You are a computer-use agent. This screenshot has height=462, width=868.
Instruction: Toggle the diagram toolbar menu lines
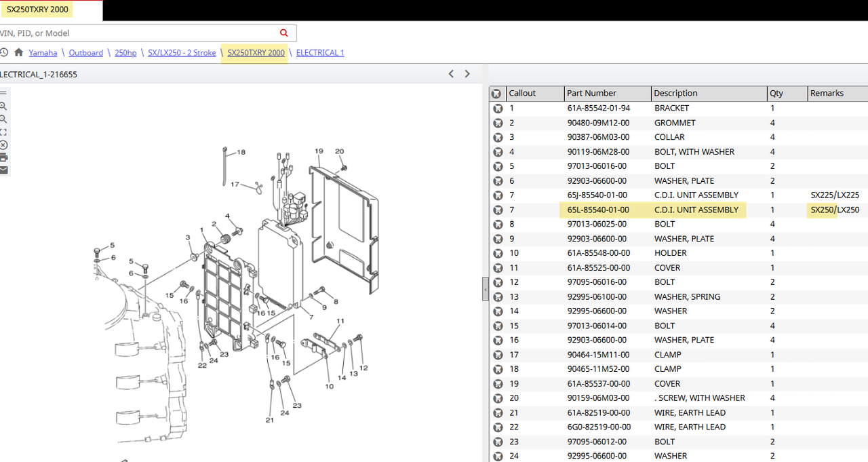click(x=3, y=93)
